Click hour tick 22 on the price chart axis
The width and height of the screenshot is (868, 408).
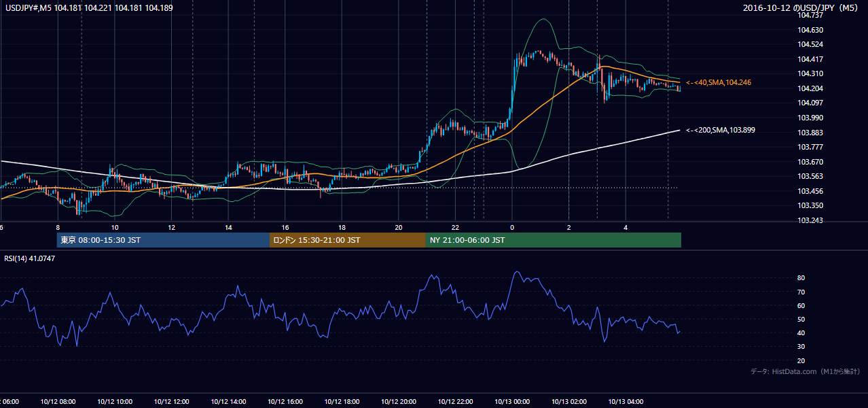pos(455,228)
